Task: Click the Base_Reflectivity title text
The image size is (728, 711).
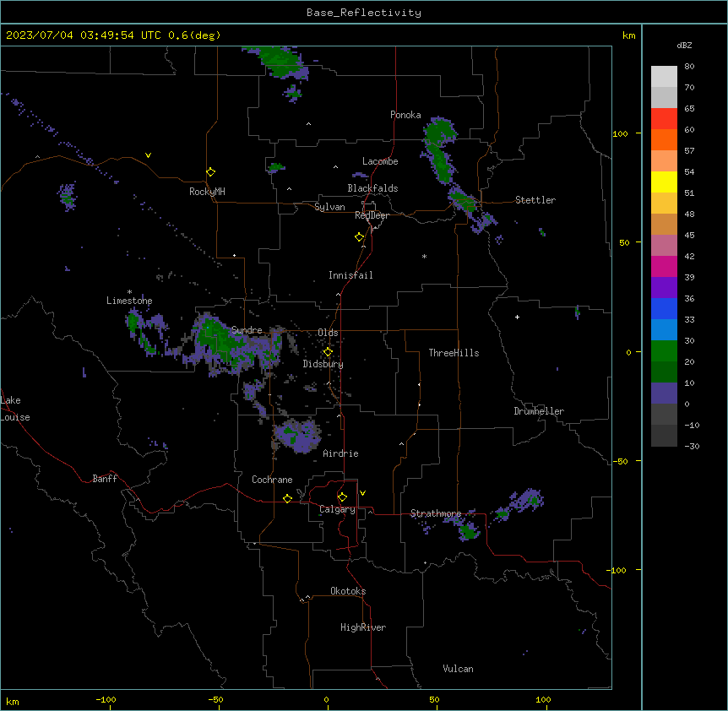Action: point(363,13)
